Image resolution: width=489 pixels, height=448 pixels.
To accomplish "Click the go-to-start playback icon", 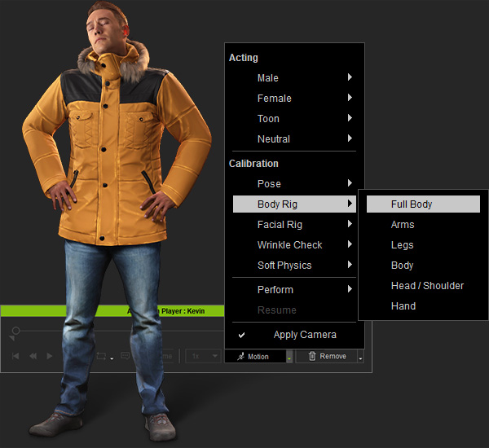I will pos(15,356).
